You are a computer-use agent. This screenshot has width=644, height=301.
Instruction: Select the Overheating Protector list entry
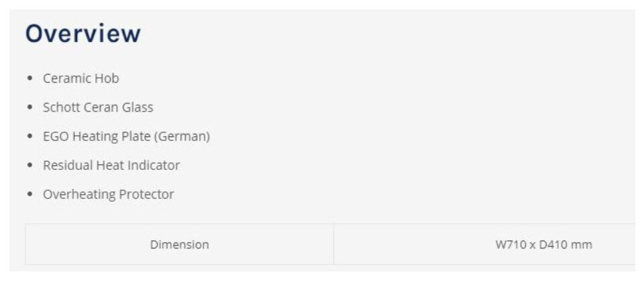tap(109, 194)
